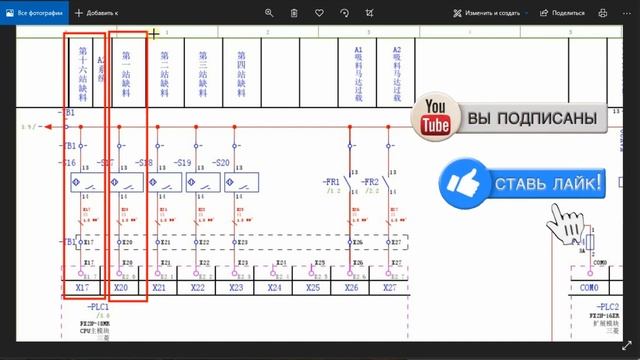Go back to Все фотографии
The width and height of the screenshot is (640, 360).
34,13
